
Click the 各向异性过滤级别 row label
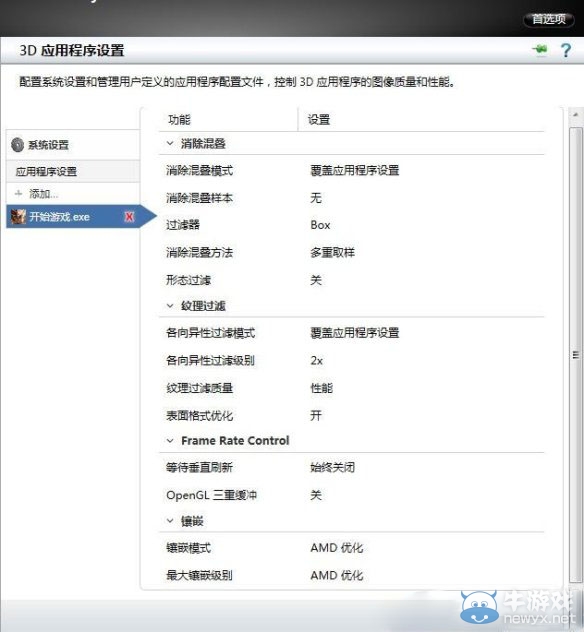coord(210,360)
